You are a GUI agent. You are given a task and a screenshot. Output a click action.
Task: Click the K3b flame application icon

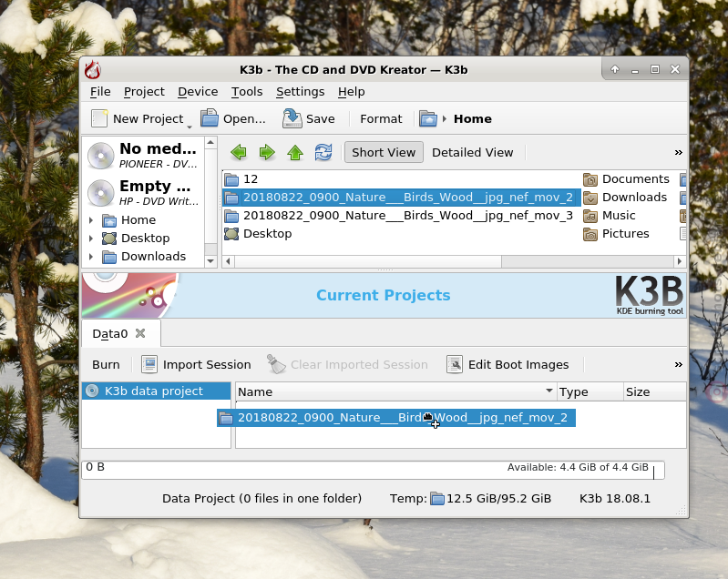pos(93,70)
